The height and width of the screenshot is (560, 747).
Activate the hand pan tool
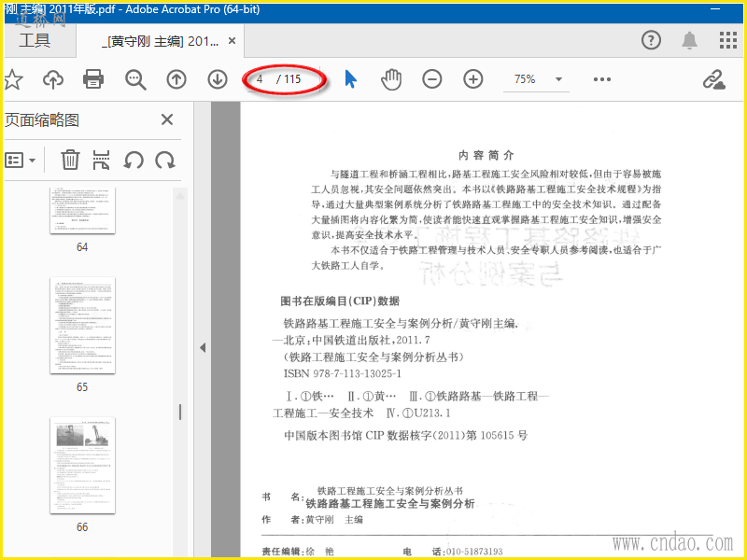[391, 79]
